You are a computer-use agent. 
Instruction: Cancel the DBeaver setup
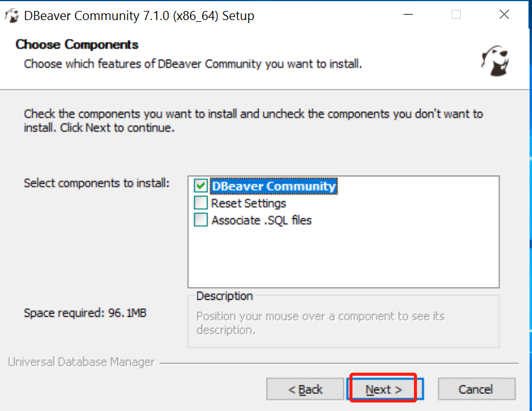click(477, 389)
